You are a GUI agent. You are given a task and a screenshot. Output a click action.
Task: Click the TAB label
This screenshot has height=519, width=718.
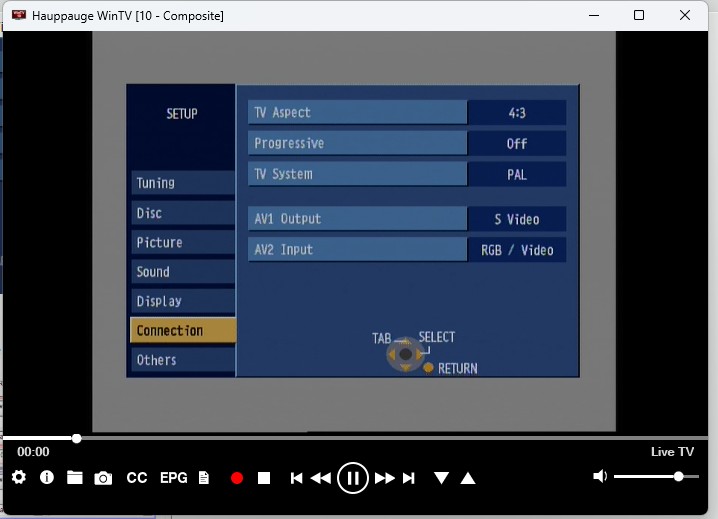click(381, 339)
